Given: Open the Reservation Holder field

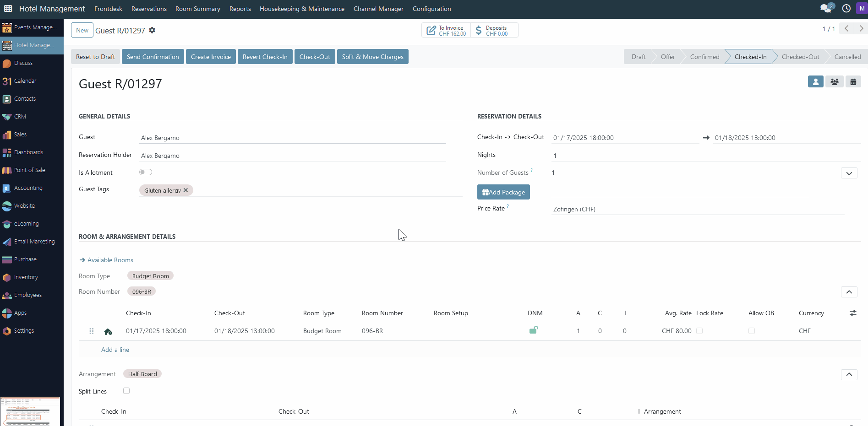Looking at the screenshot, I should [x=293, y=156].
